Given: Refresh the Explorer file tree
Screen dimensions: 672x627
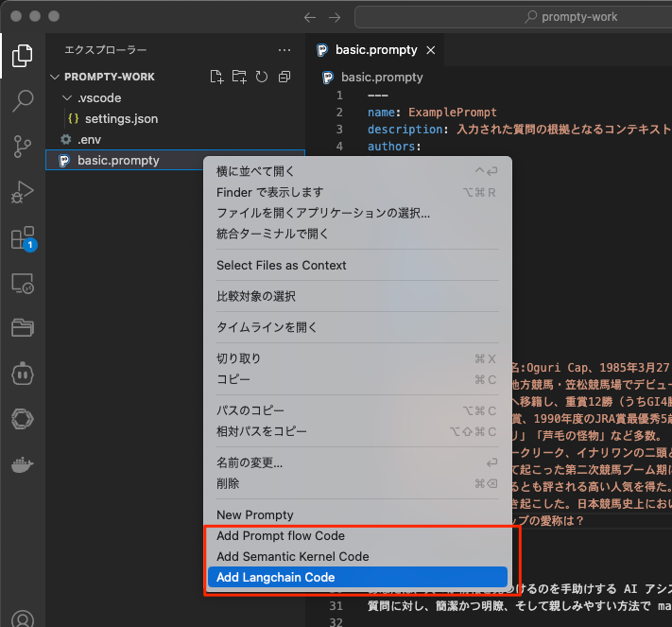Looking at the screenshot, I should (x=262, y=77).
